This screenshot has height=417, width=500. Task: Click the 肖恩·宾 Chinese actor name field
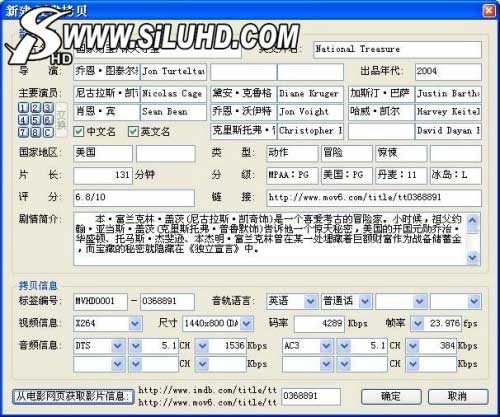[107, 112]
